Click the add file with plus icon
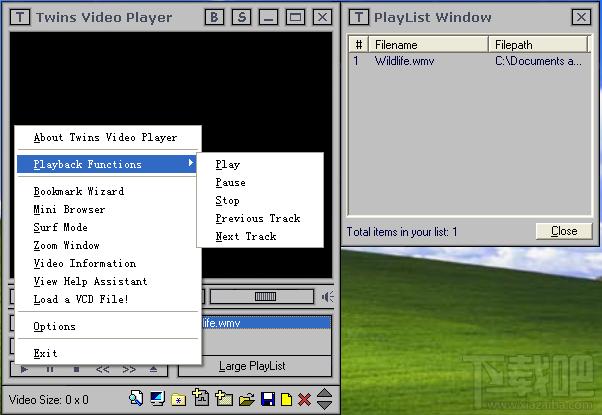Screen dimensions: 602x415 [x=201, y=398]
